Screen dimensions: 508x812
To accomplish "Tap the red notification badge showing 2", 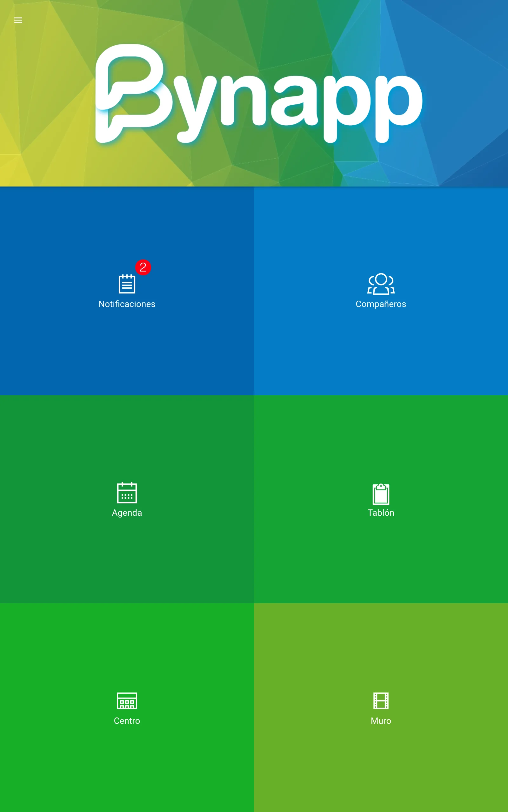I will click(143, 267).
